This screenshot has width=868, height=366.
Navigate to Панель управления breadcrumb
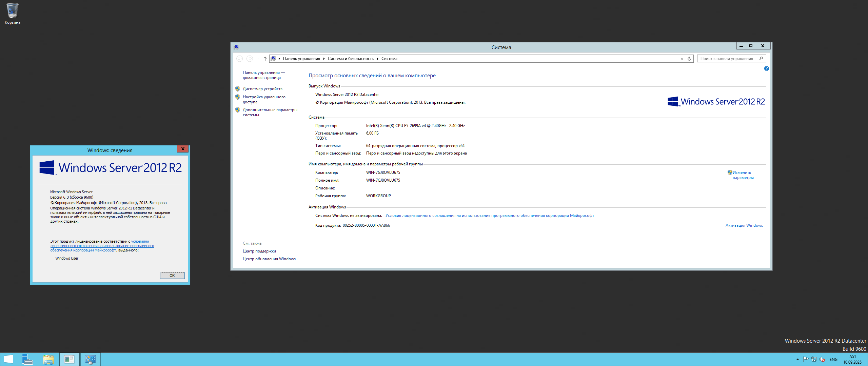[x=301, y=59]
